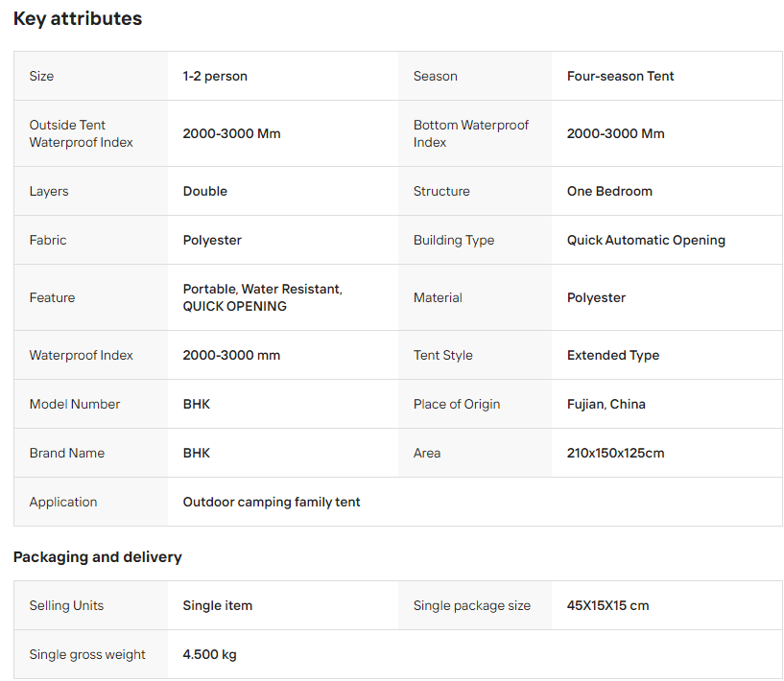Select the 45X15X15 cm package size

coord(607,605)
